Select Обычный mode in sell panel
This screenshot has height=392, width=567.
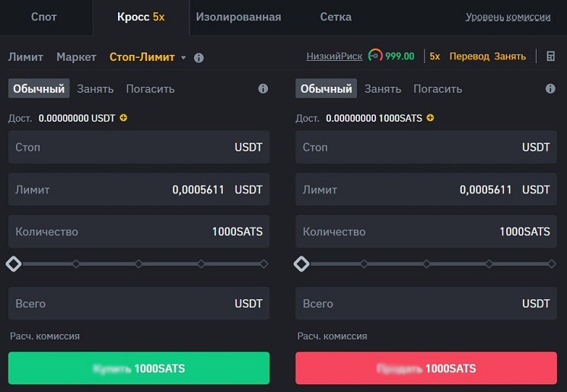click(327, 88)
